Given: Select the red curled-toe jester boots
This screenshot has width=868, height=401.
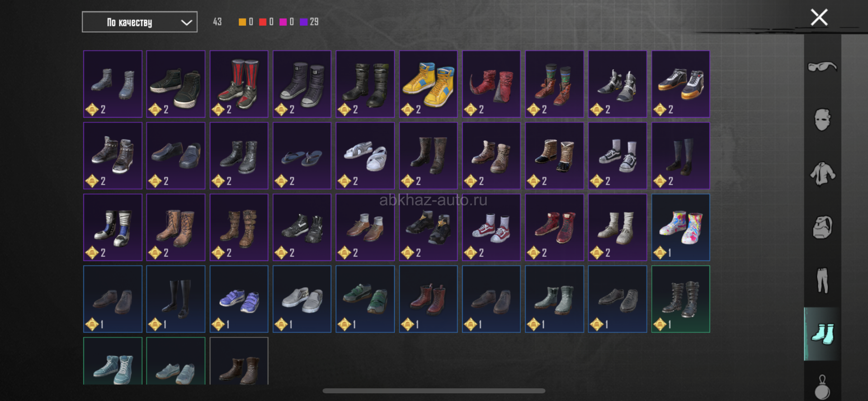Looking at the screenshot, I should [x=491, y=84].
